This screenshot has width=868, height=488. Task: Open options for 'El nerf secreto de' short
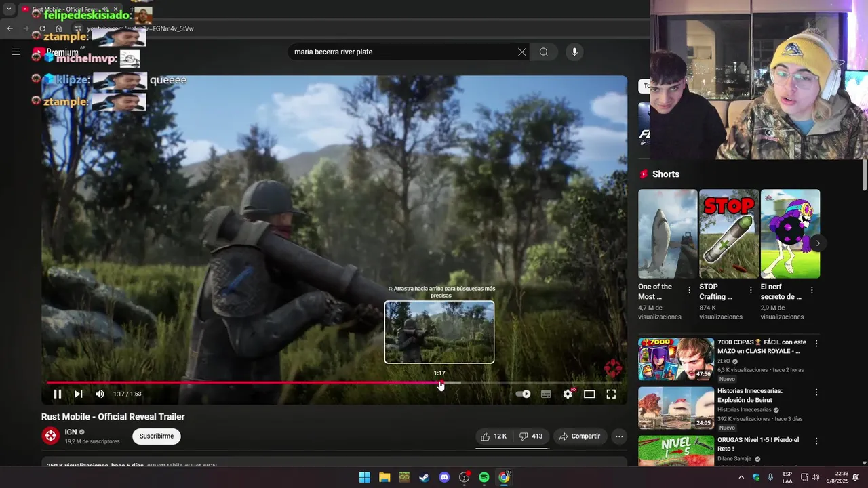pos(812,290)
